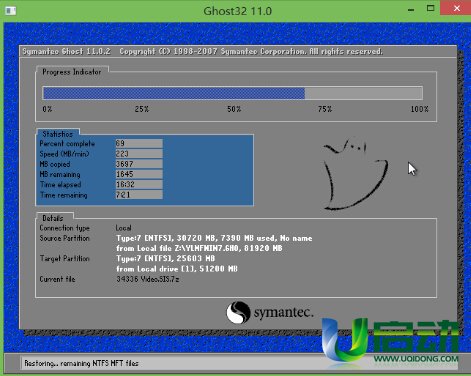
Task: Click the Progress Indicator tab label
Action: pyautogui.click(x=72, y=72)
